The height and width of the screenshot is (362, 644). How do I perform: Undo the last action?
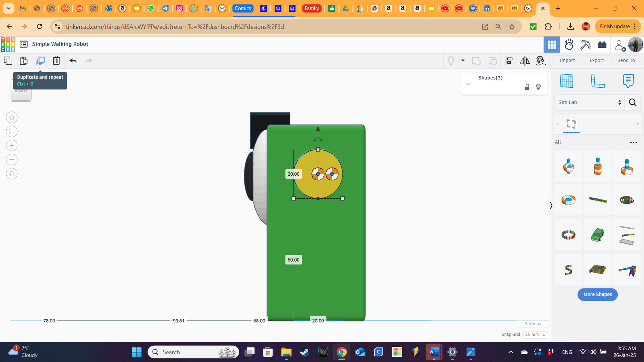click(x=73, y=60)
